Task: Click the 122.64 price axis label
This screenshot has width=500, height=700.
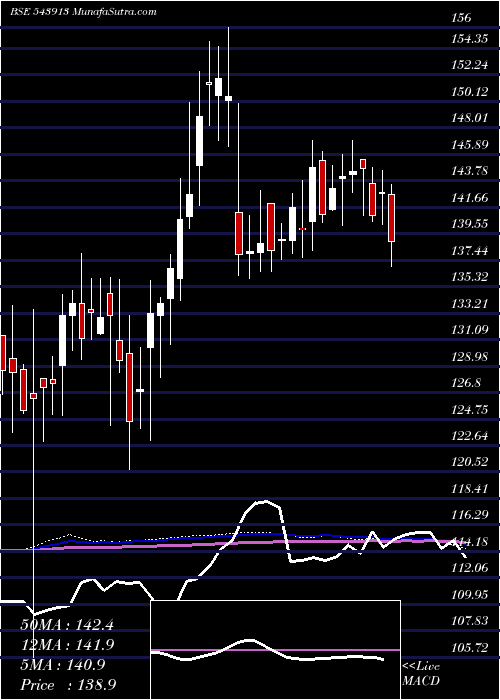Action: [470, 436]
